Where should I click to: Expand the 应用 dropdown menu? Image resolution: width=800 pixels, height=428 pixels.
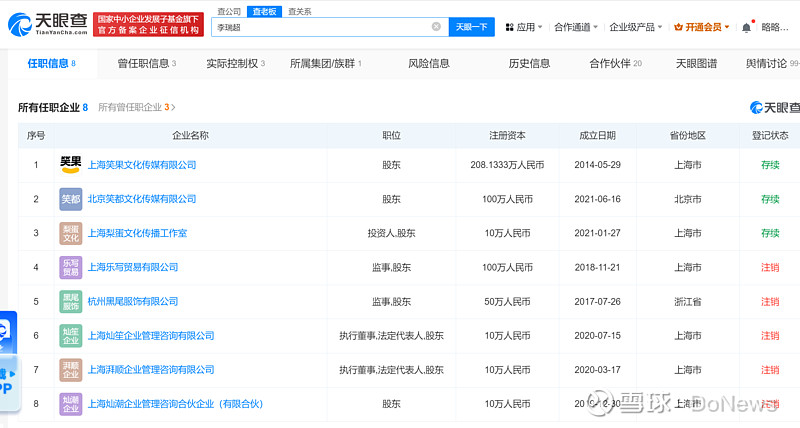pyautogui.click(x=524, y=27)
